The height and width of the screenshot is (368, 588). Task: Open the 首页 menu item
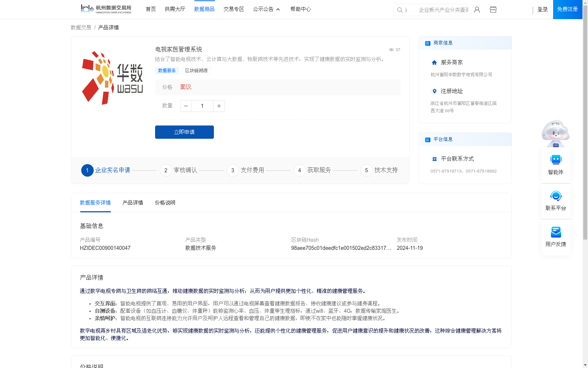[151, 9]
